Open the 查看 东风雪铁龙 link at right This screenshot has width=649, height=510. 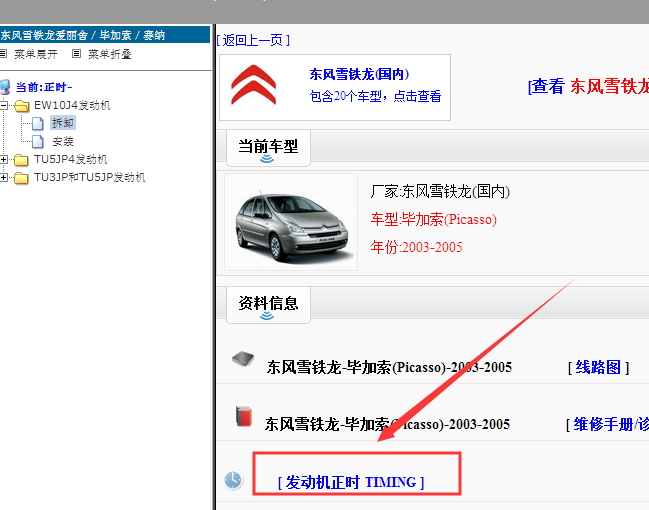click(x=588, y=87)
